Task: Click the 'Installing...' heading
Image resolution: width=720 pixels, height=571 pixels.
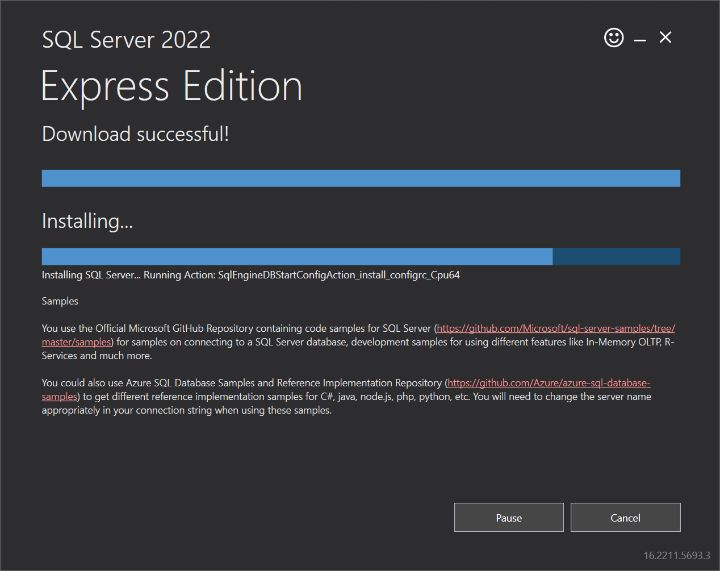Action: 87,221
